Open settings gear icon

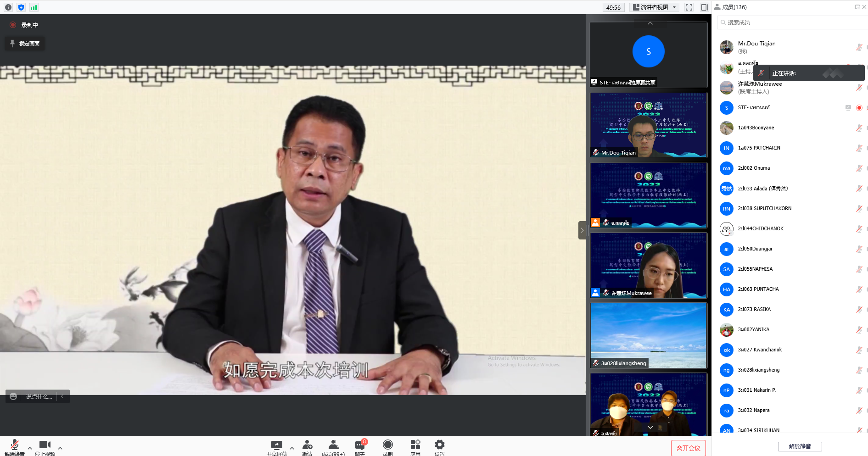(x=440, y=447)
